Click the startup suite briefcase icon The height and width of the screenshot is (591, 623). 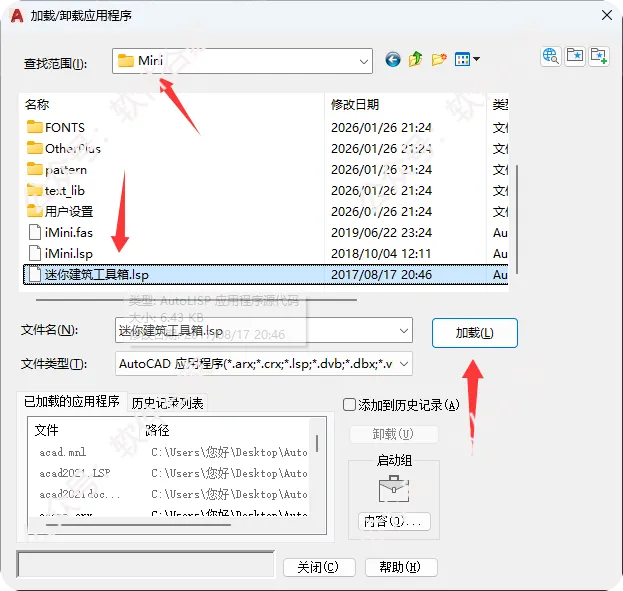pyautogui.click(x=393, y=488)
